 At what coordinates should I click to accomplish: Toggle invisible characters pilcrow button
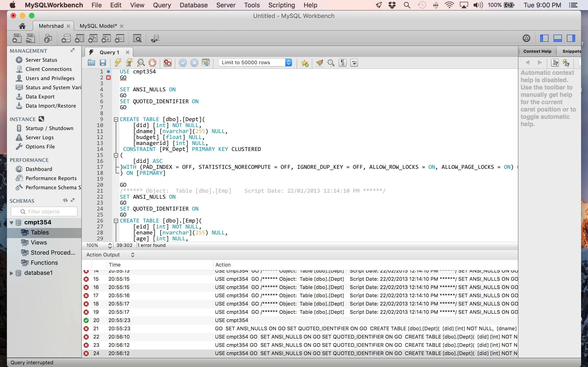point(342,63)
